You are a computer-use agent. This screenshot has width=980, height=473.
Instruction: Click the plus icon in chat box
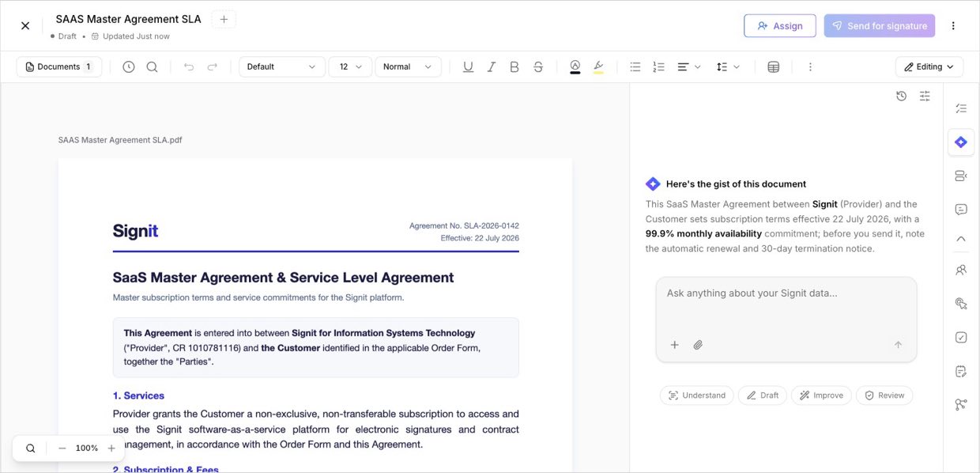pos(675,345)
